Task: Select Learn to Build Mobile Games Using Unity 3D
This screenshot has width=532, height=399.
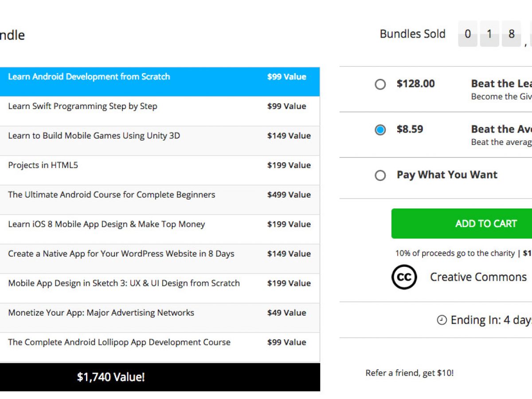Action: tap(94, 136)
